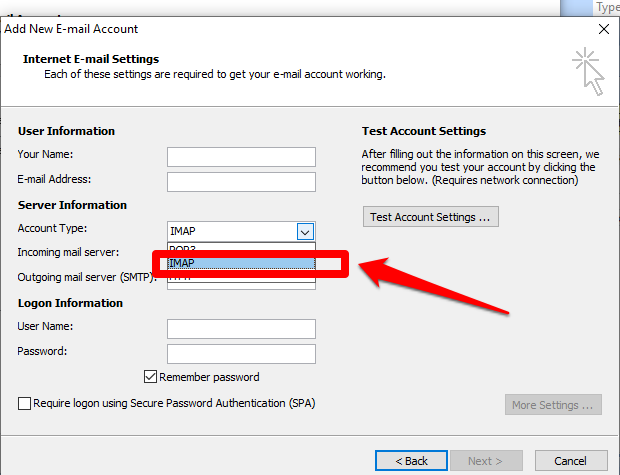The image size is (620, 475).
Task: Enable Require logon using SPA checkbox
Action: (24, 403)
